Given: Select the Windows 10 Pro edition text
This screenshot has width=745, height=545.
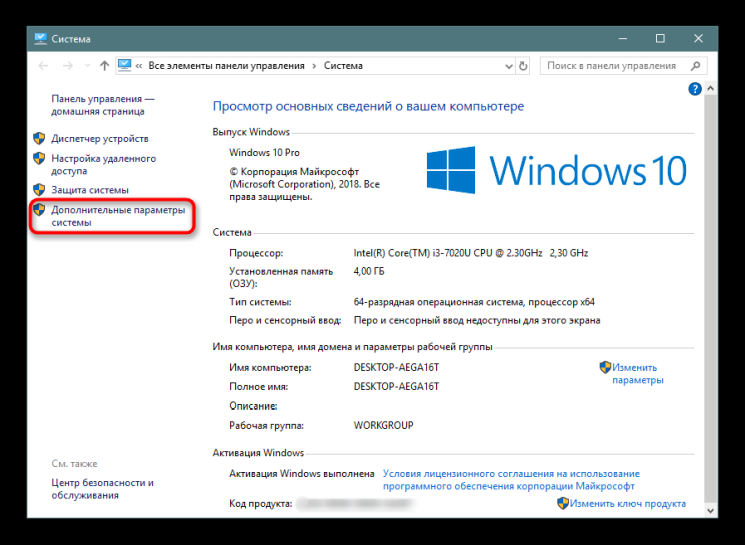Looking at the screenshot, I should coord(264,153).
